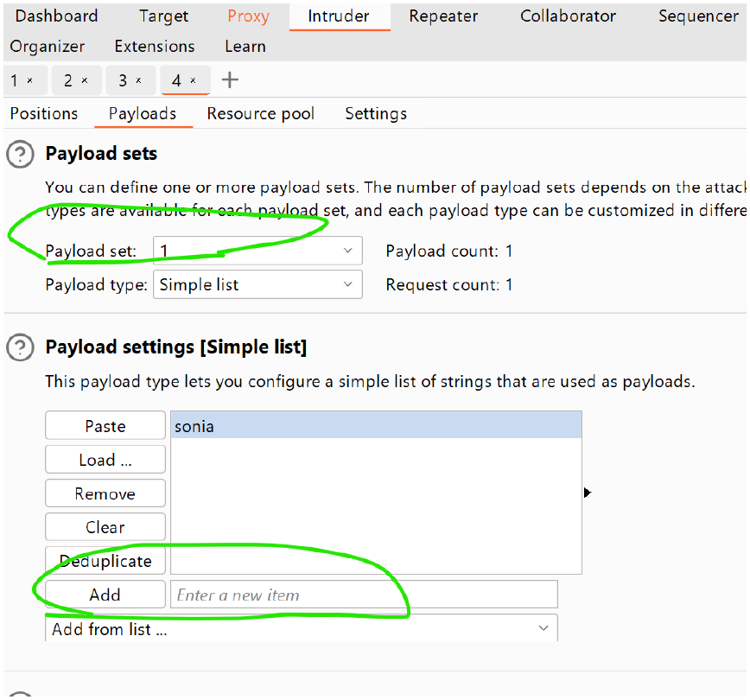
Task: Open the Proxy tab
Action: [x=248, y=16]
